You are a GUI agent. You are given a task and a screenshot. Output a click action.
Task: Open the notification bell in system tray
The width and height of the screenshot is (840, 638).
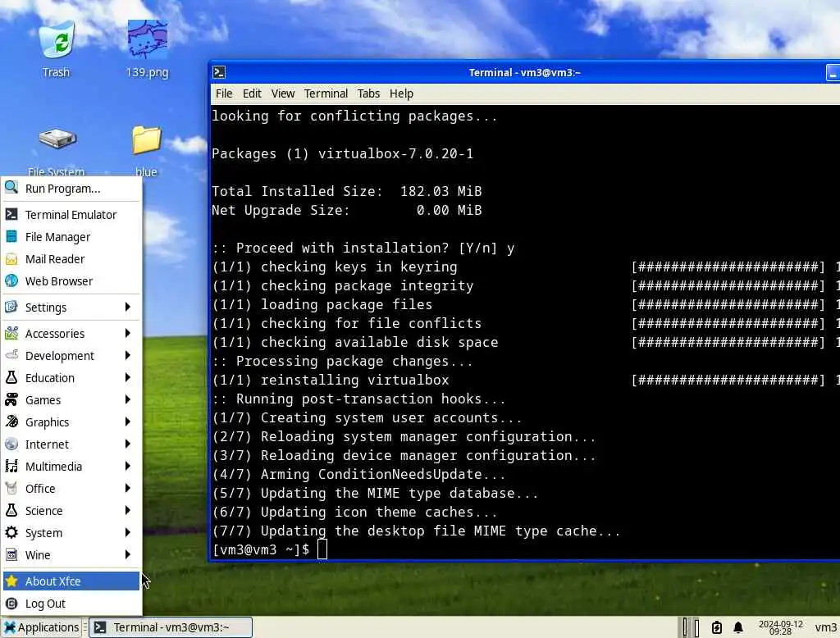[737, 627]
